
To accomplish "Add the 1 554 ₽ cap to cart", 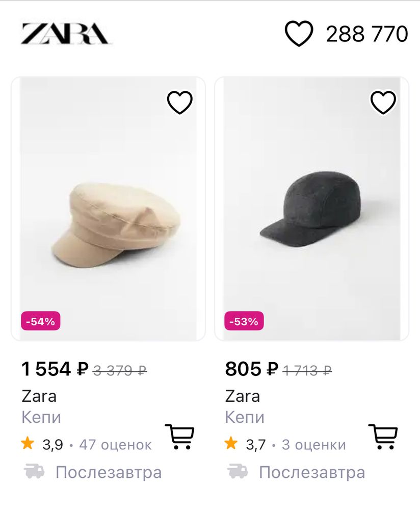I will tap(179, 437).
